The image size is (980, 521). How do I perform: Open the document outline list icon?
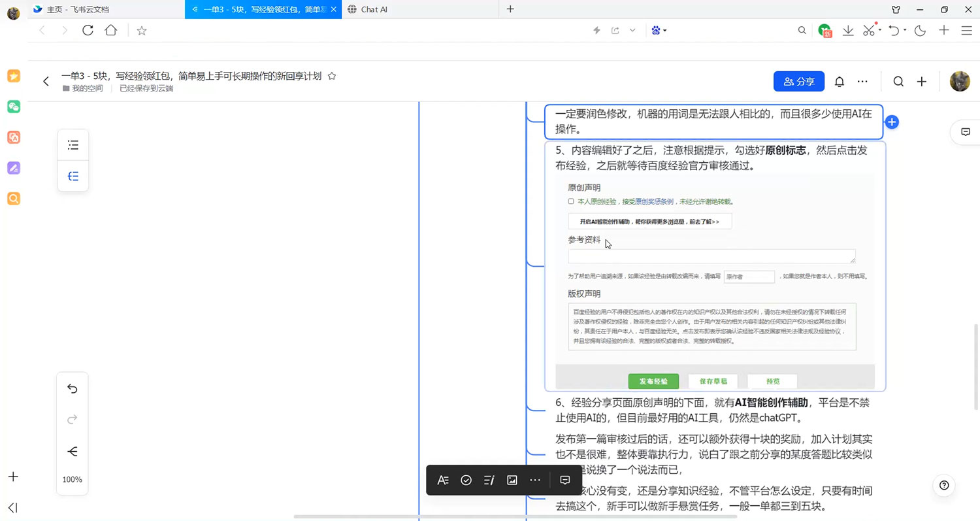coord(73,144)
